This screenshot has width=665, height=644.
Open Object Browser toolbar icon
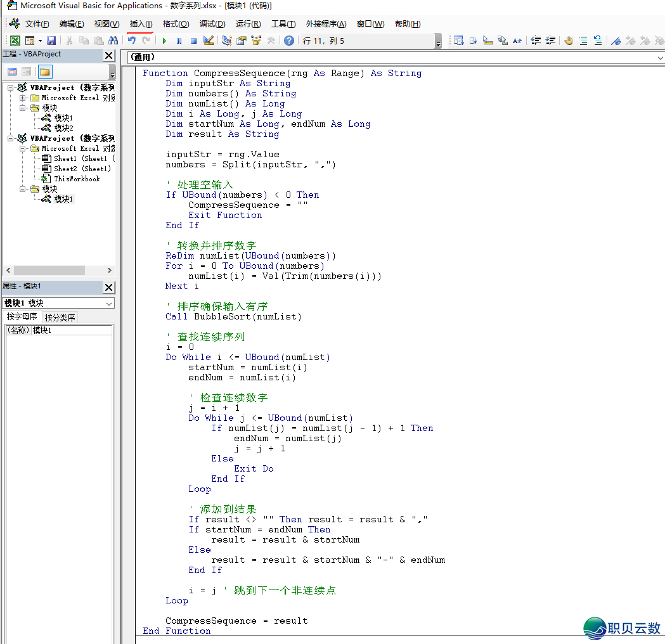point(256,41)
